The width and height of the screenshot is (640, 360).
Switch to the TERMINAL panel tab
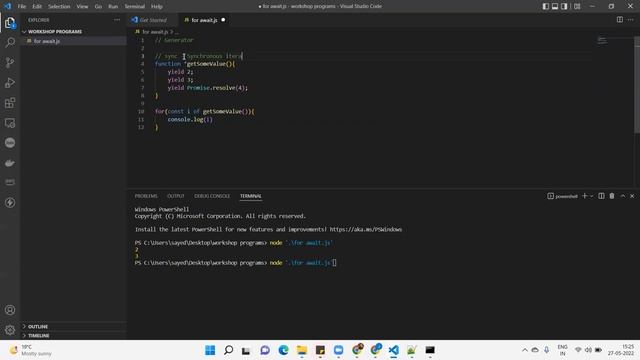[251, 196]
